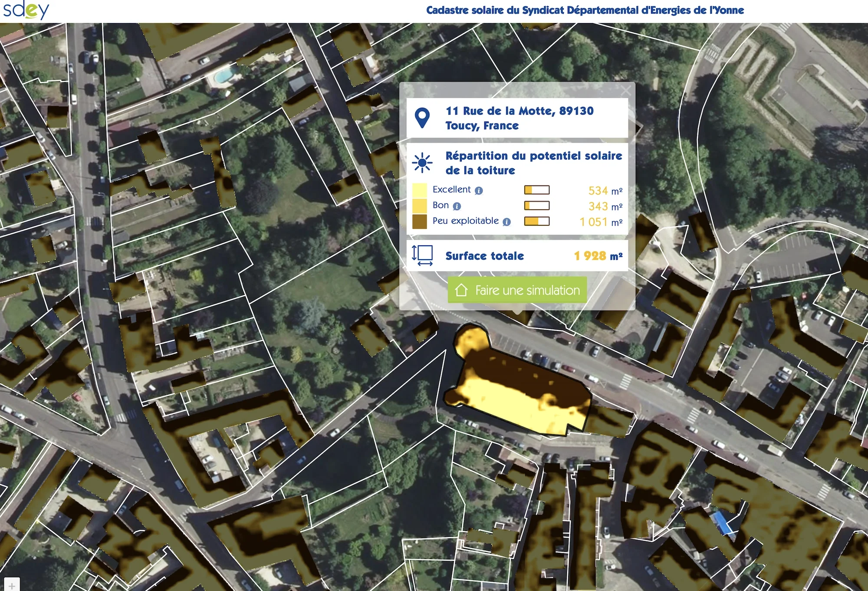Click the house icon on simulation button

coord(461,290)
